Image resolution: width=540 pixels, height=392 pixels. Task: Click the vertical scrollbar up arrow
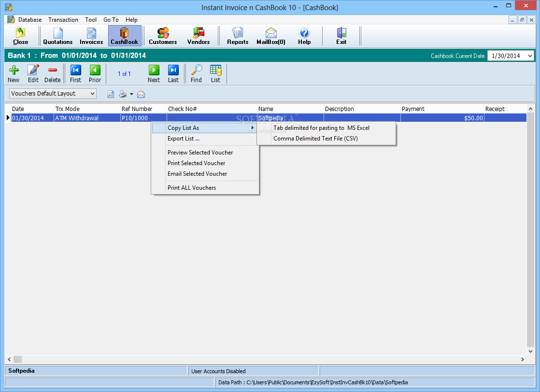[x=530, y=109]
